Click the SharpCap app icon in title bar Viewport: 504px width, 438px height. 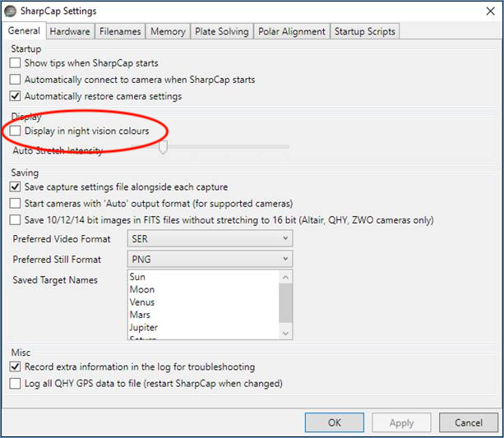point(13,12)
